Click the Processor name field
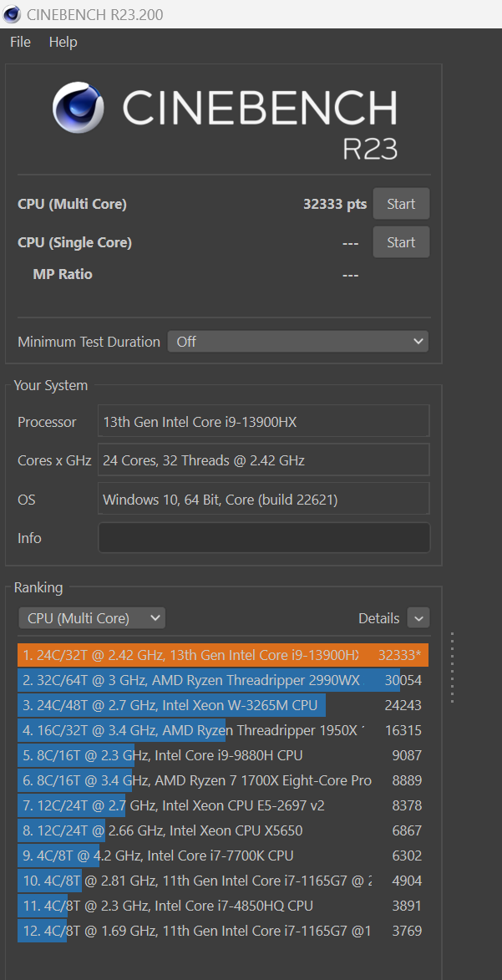Image resolution: width=502 pixels, height=980 pixels. [x=263, y=422]
